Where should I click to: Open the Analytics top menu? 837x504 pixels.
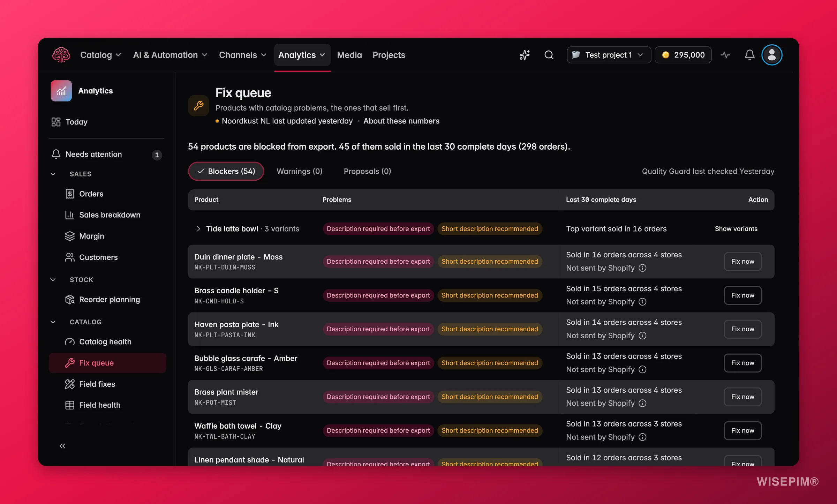click(x=302, y=55)
